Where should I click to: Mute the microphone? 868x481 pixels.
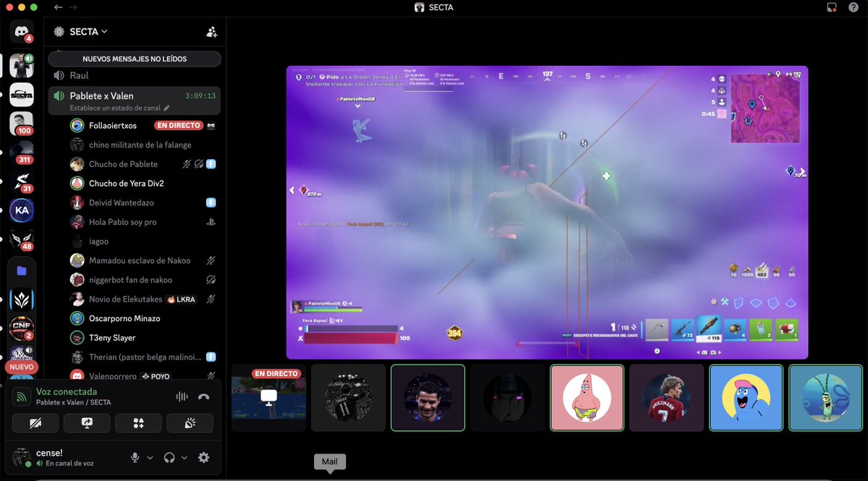pyautogui.click(x=135, y=457)
